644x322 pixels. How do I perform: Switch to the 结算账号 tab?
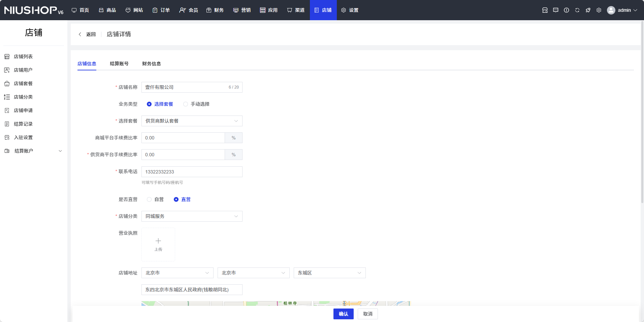click(119, 64)
